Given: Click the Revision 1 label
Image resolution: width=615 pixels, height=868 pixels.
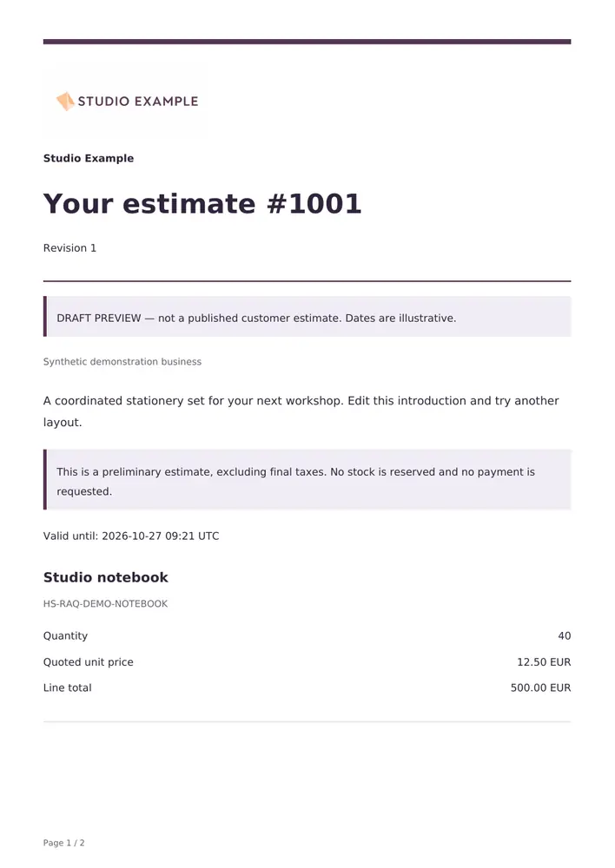Looking at the screenshot, I should coord(69,248).
